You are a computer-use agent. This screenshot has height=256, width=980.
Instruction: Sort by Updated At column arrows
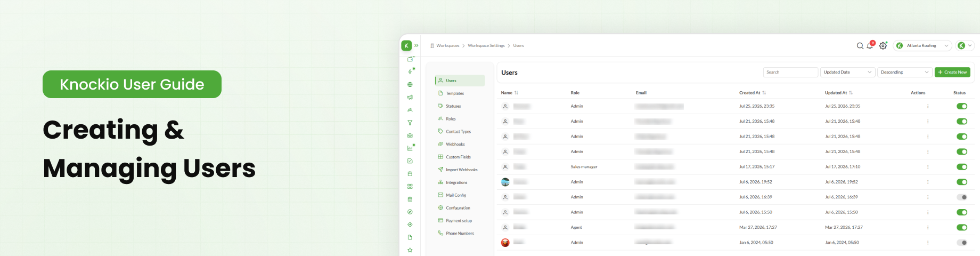851,93
